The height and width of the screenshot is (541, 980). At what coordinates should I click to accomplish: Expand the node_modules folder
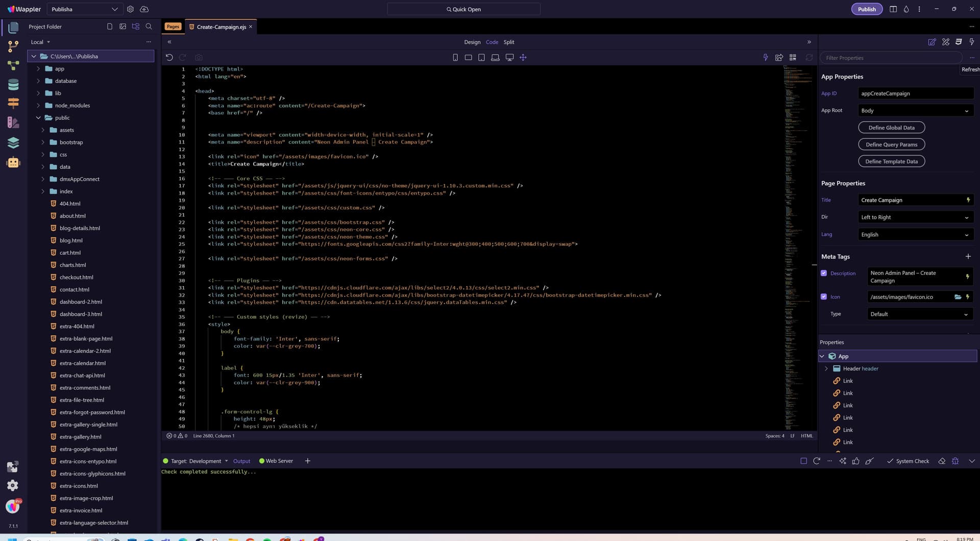(x=38, y=106)
